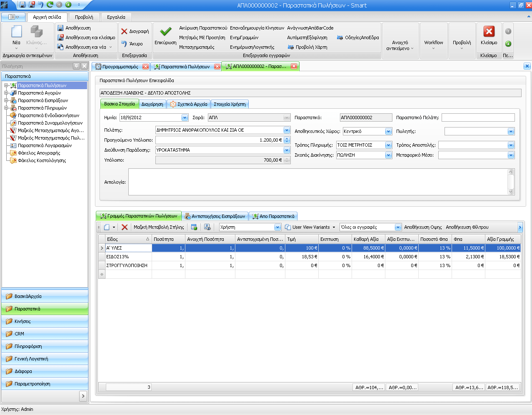Open the Ημνία date picker dropdown
This screenshot has width=532, height=415.
coord(185,117)
